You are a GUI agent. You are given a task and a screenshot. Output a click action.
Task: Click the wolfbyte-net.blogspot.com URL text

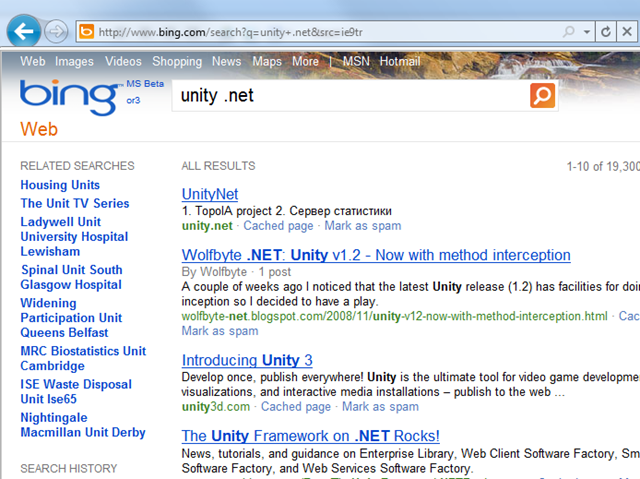click(394, 316)
